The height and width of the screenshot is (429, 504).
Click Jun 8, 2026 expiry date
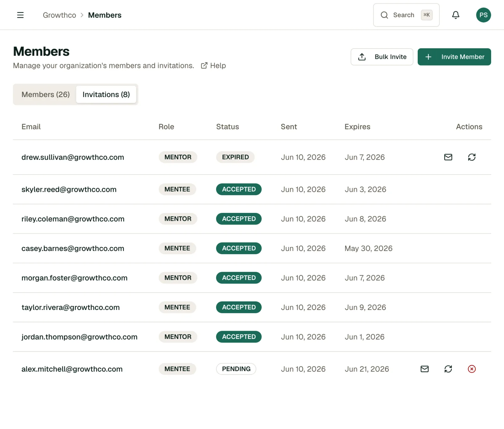(365, 219)
